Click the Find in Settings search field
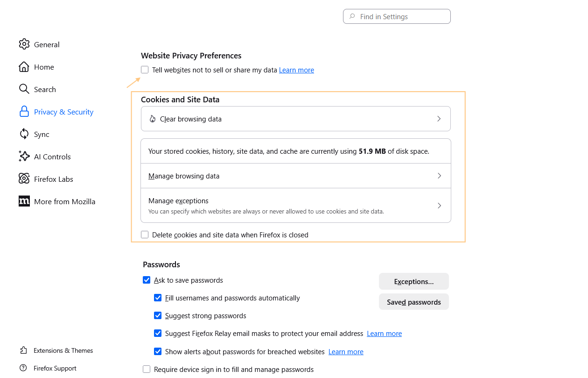This screenshot has width=588, height=378. (x=396, y=16)
